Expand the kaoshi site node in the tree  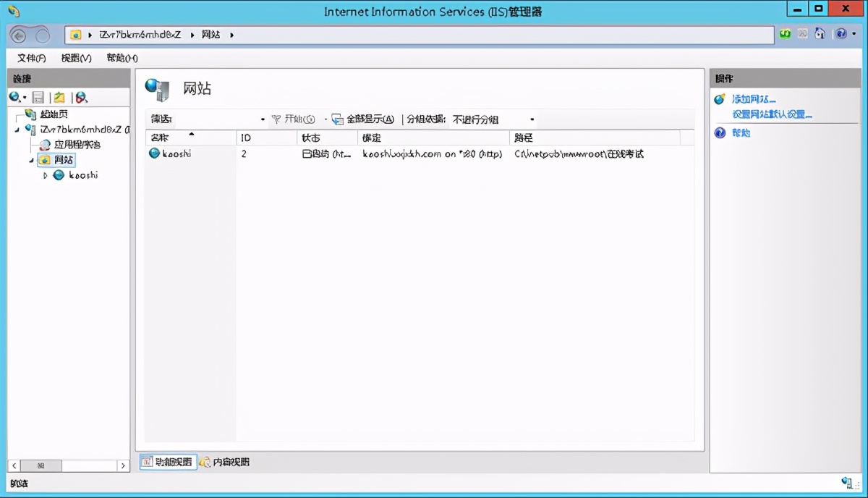click(46, 174)
